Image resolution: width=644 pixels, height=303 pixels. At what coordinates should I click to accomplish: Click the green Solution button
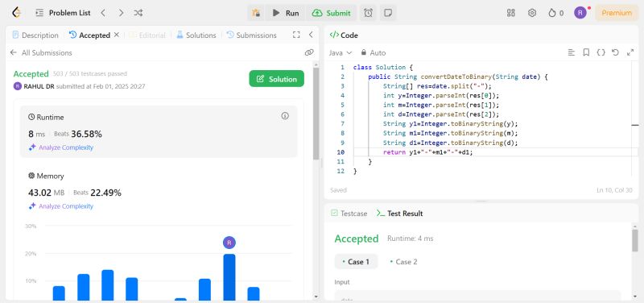click(276, 79)
